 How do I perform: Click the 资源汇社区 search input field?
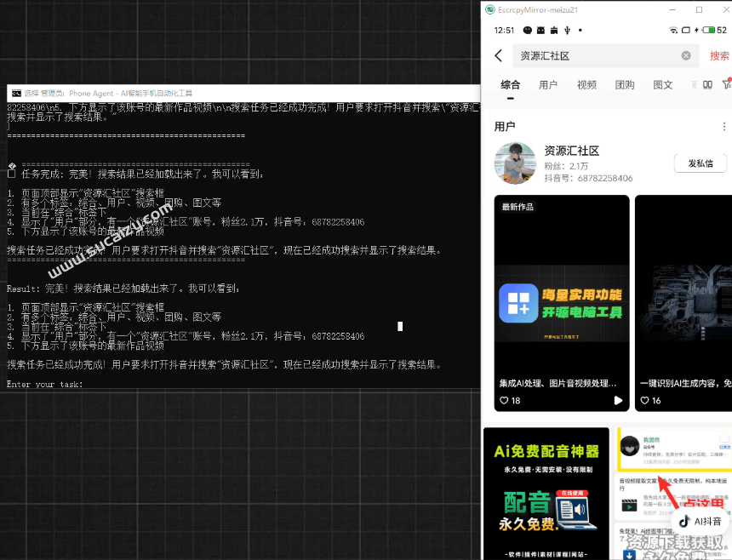tap(596, 56)
